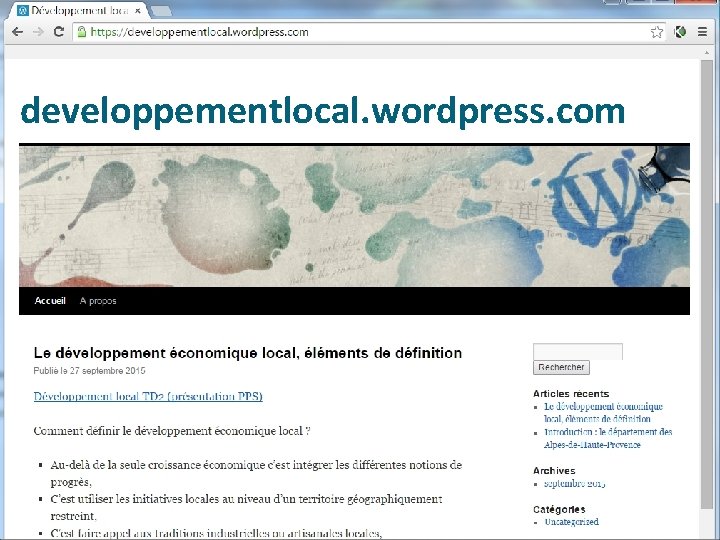Click the Rechercher button
The width and height of the screenshot is (720, 540).
click(561, 367)
